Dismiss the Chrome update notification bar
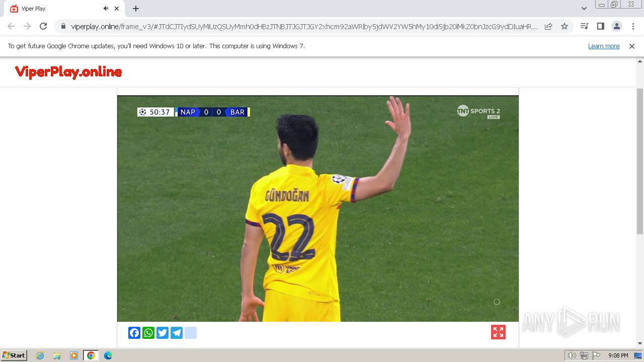The width and height of the screenshot is (644, 362). pos(632,46)
